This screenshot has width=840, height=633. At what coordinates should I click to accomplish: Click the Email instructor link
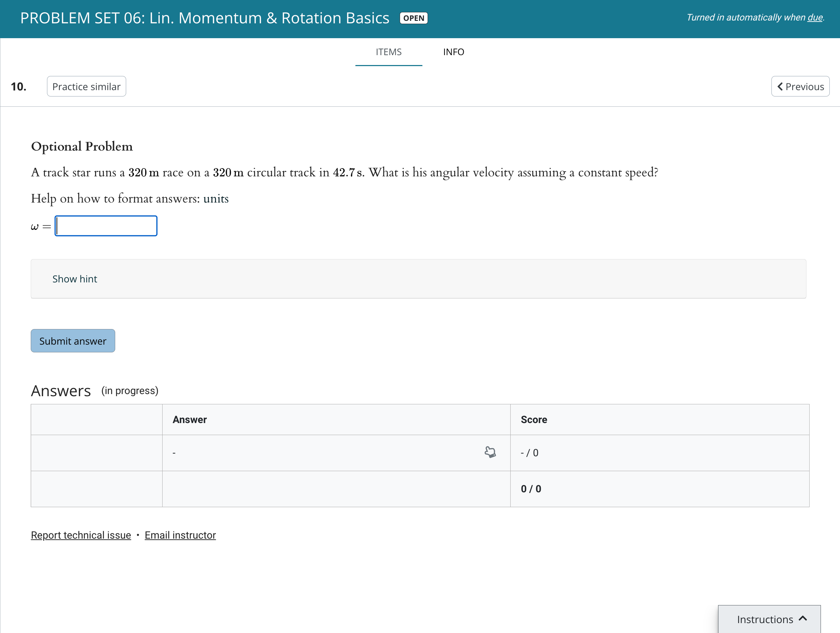click(x=180, y=535)
